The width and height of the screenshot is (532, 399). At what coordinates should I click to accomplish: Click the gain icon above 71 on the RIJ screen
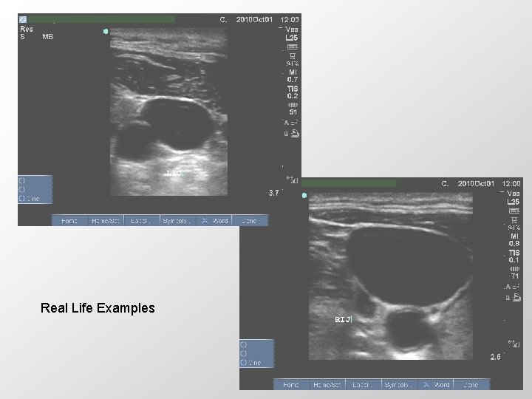point(514,269)
